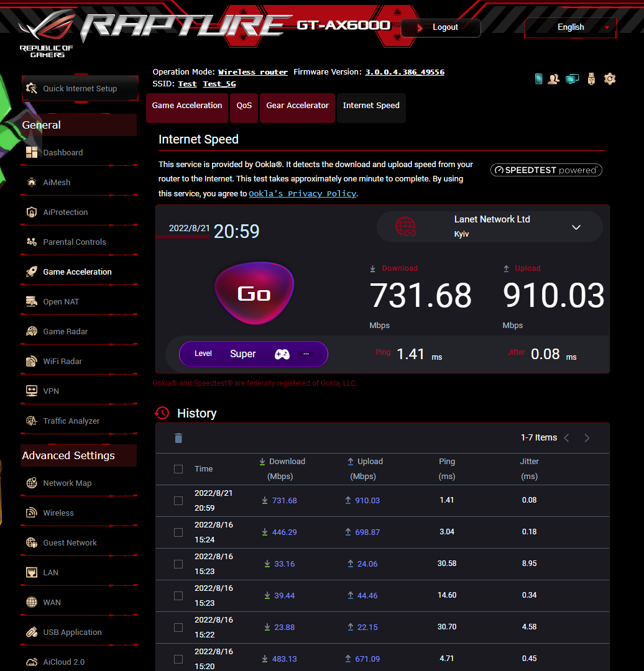The height and width of the screenshot is (671, 644).
Task: Switch to the Gear Accelerator tab
Action: tap(297, 108)
